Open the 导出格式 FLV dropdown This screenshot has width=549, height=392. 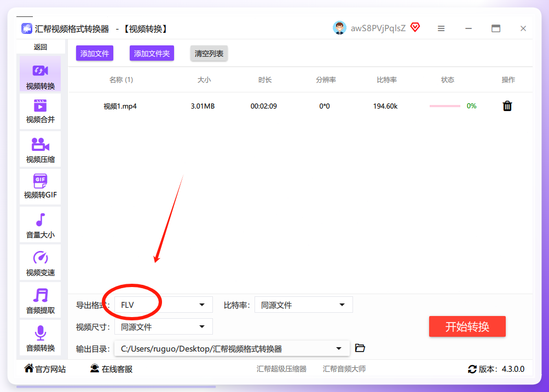click(x=164, y=305)
